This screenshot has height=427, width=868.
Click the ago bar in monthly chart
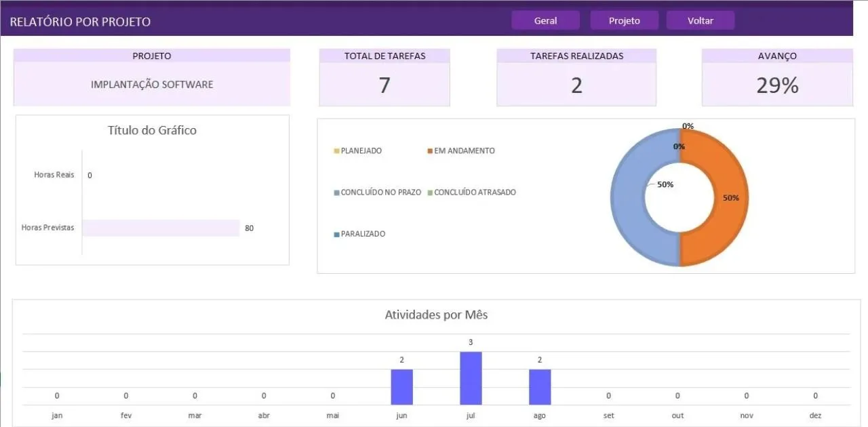[x=540, y=387]
